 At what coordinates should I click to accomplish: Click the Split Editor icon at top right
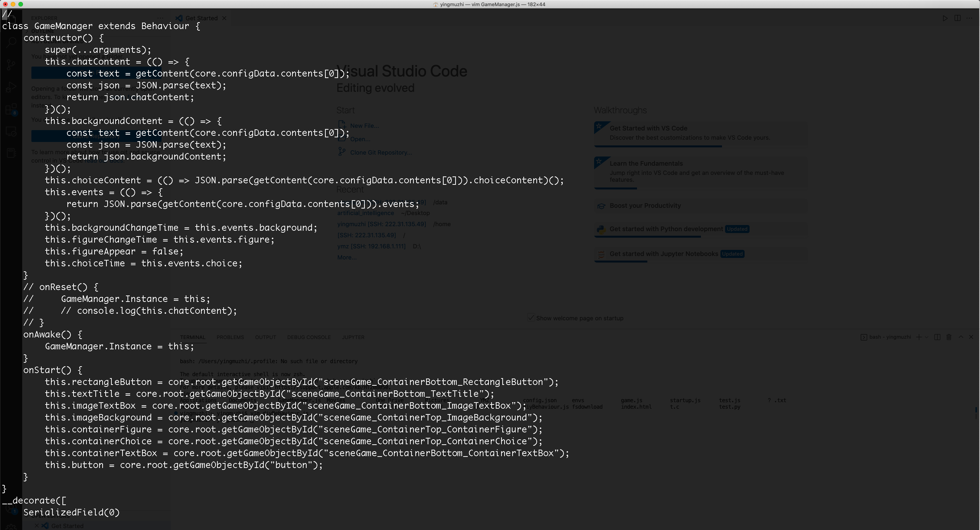click(x=957, y=18)
